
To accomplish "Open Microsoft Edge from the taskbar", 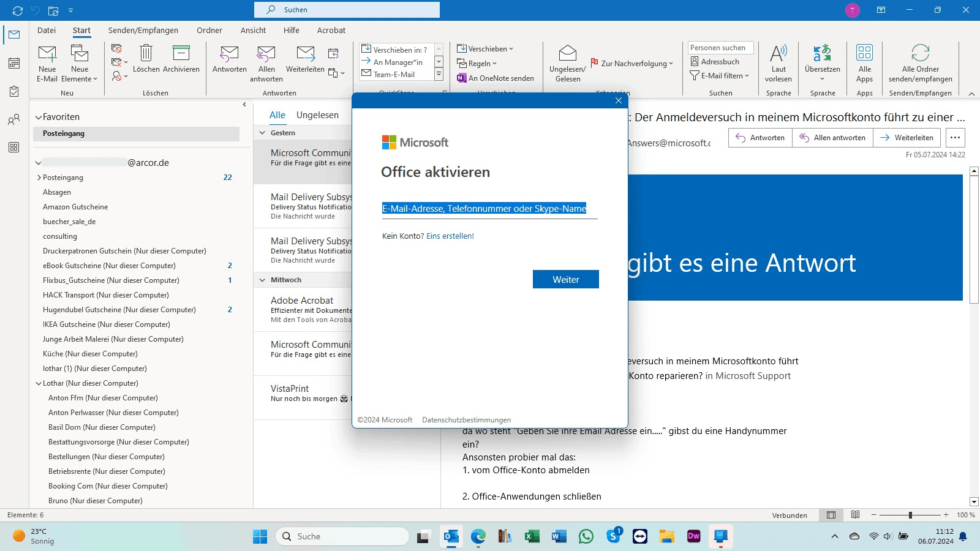I will tap(478, 537).
